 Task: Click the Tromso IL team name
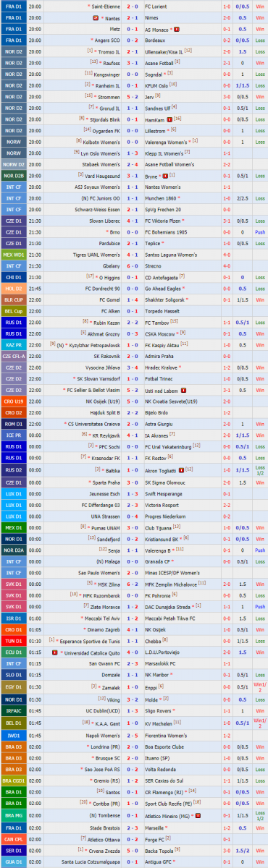109,51
